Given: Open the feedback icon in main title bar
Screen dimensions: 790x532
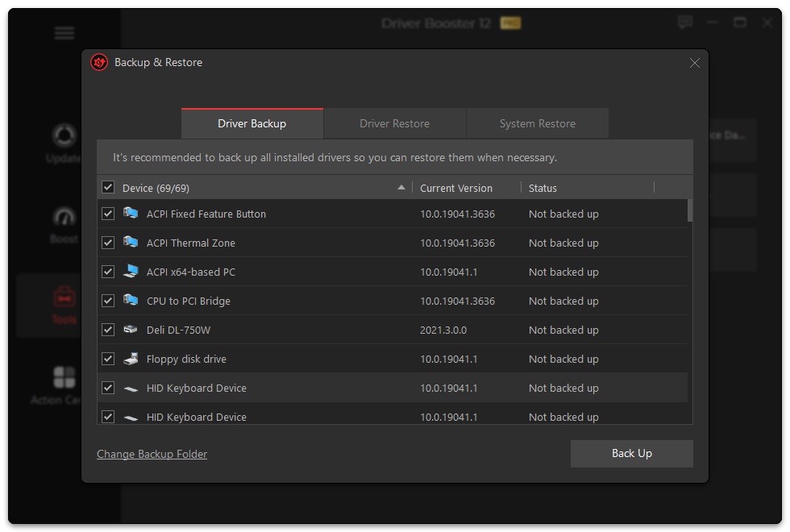Looking at the screenshot, I should pyautogui.click(x=684, y=23).
